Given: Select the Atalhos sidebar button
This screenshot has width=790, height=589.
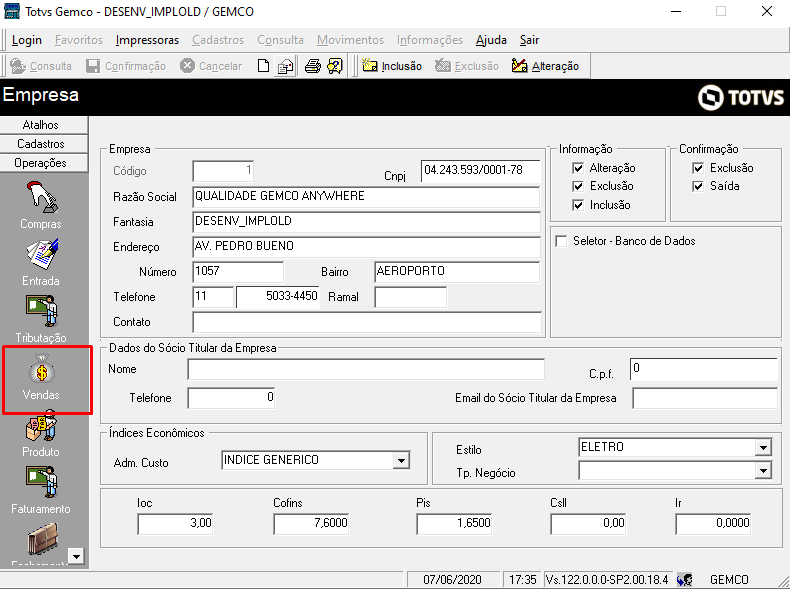Looking at the screenshot, I should click(x=44, y=125).
